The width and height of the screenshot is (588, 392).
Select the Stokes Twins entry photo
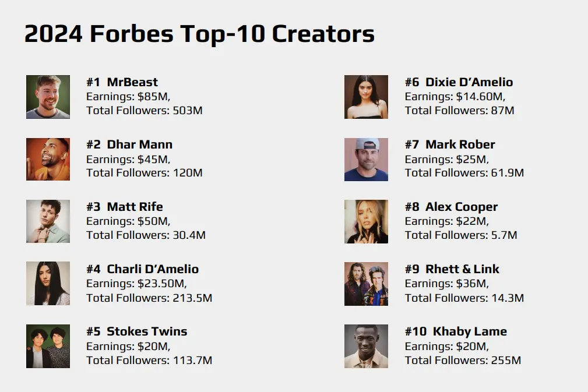48,346
